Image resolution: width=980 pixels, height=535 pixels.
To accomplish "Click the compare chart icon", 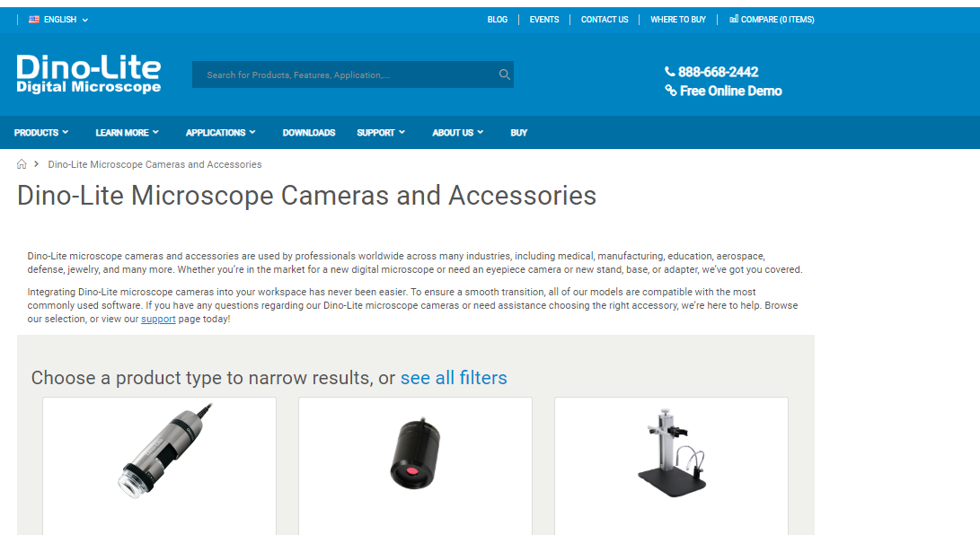I will pyautogui.click(x=734, y=20).
